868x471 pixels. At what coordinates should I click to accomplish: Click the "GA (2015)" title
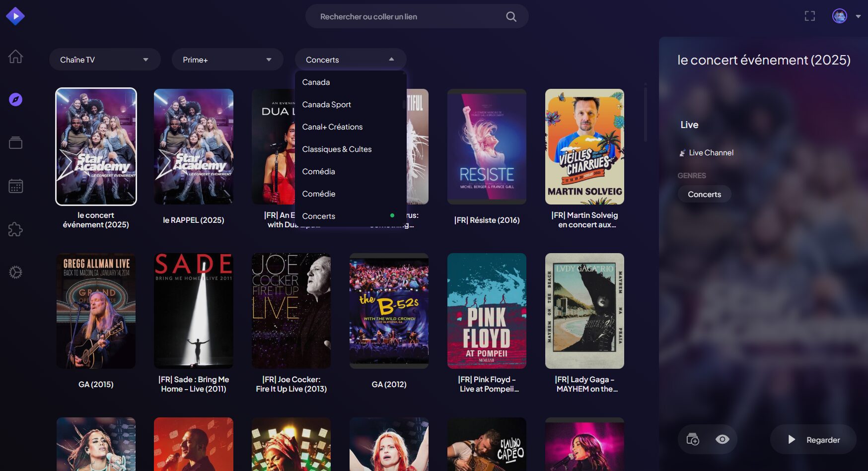coord(96,384)
